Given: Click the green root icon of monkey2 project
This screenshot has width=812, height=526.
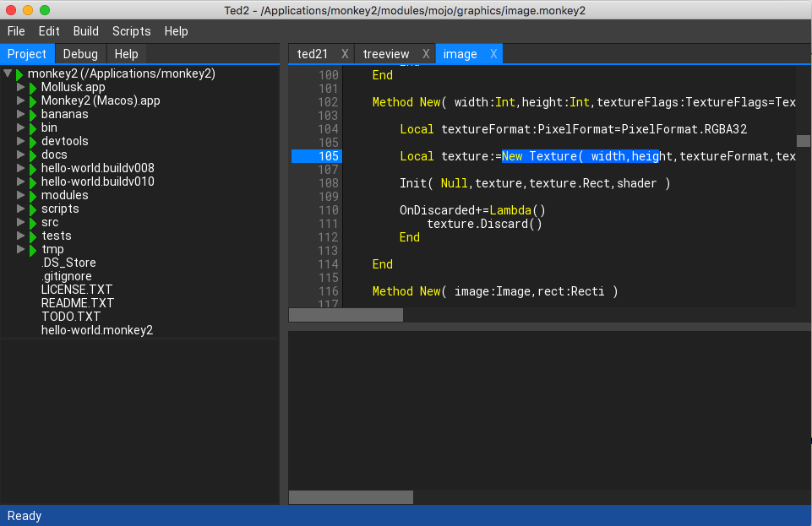Looking at the screenshot, I should [x=20, y=74].
